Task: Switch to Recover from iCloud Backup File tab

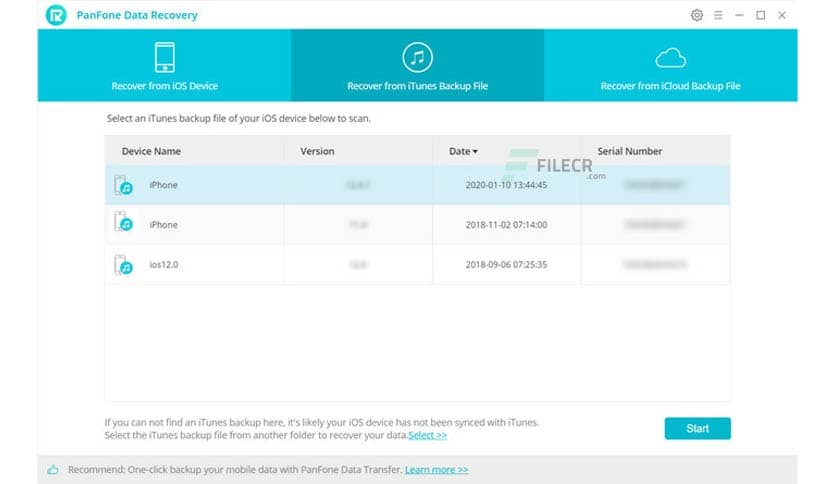Action: point(671,65)
